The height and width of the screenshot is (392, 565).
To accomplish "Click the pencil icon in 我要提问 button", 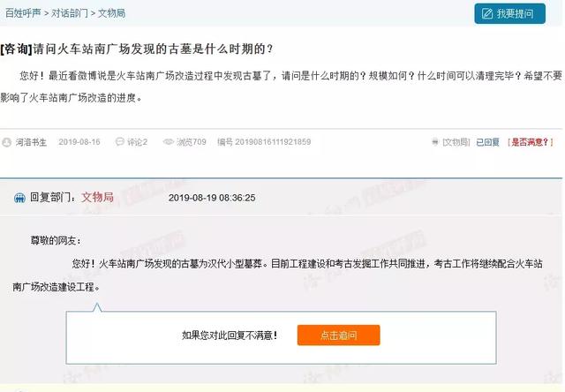I will point(486,14).
